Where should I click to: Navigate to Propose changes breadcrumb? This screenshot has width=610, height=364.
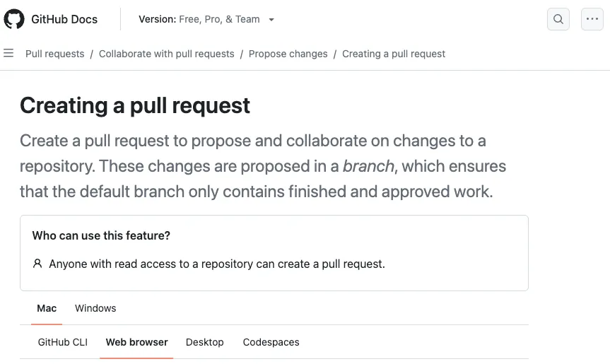tap(288, 54)
